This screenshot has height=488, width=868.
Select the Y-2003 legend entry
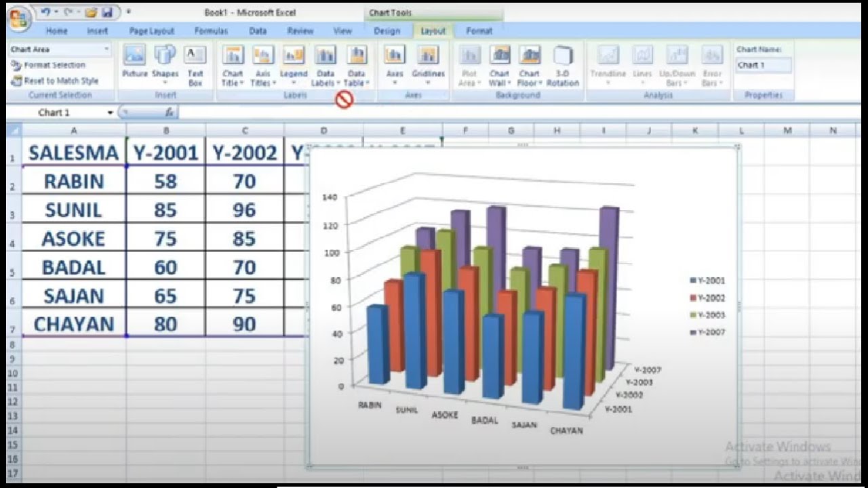[x=707, y=315]
